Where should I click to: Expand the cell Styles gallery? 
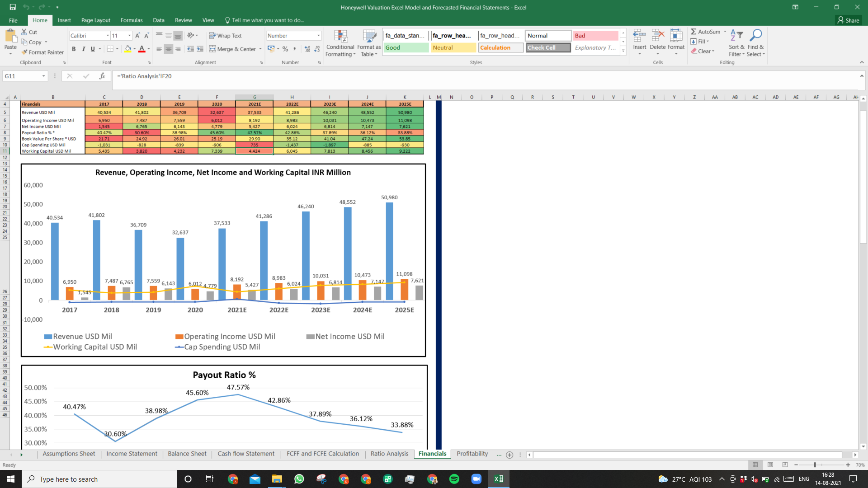coord(623,51)
